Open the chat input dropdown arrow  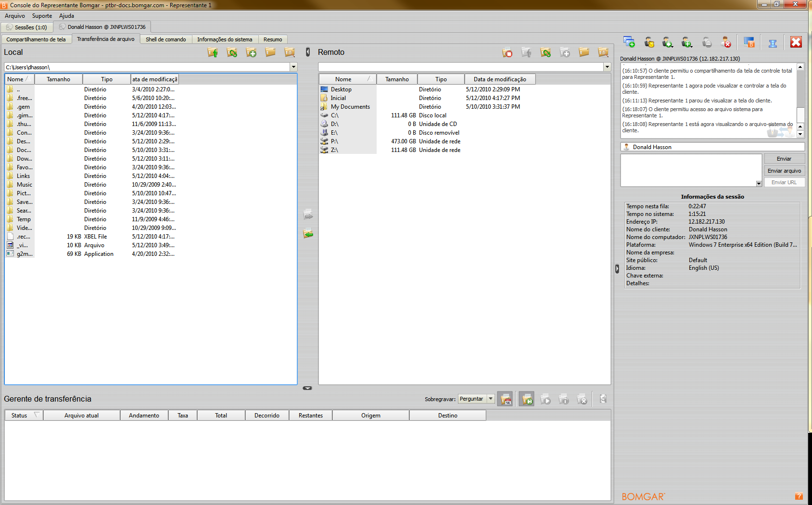pos(759,183)
